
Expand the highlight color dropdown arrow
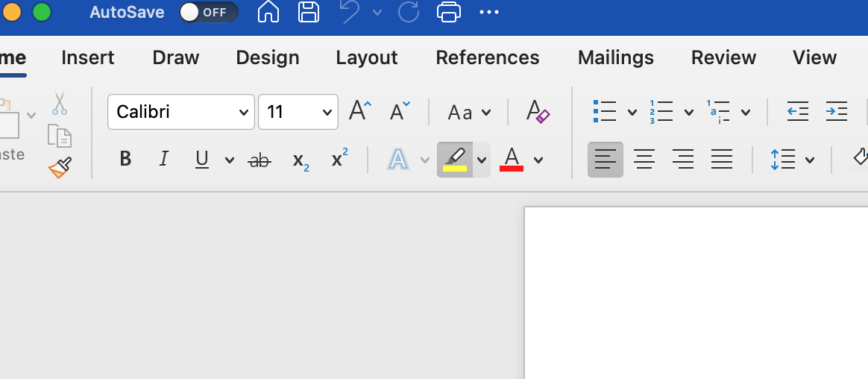[x=482, y=159]
